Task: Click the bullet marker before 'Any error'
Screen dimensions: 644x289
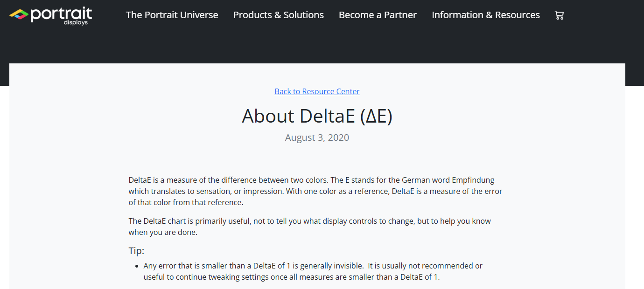Action: pyautogui.click(x=137, y=266)
